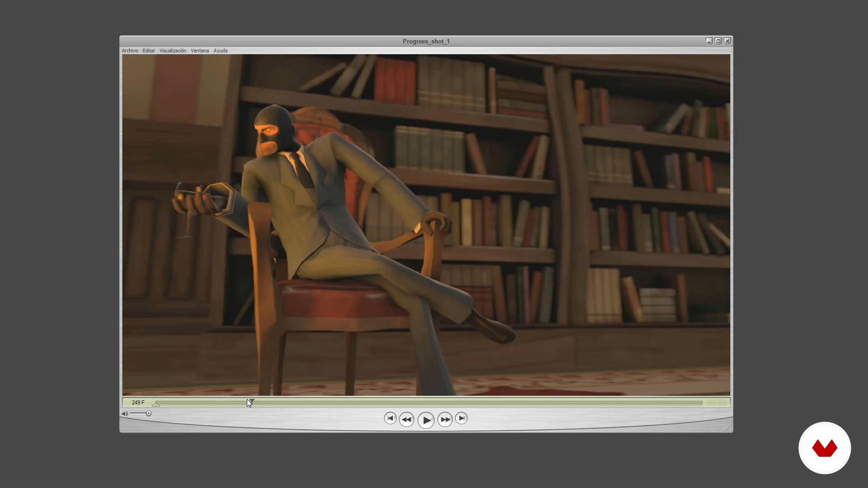Open the Ayuda menu
The image size is (868, 488).
click(x=220, y=51)
